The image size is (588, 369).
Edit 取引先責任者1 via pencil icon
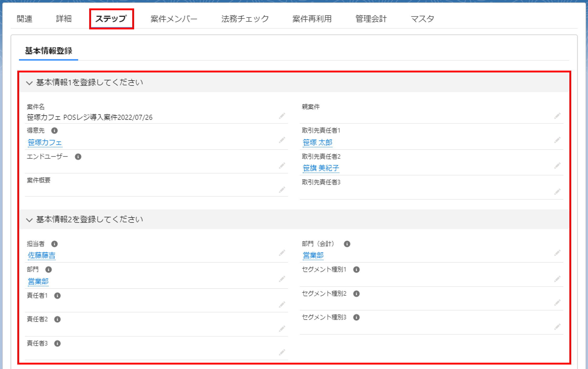click(558, 140)
